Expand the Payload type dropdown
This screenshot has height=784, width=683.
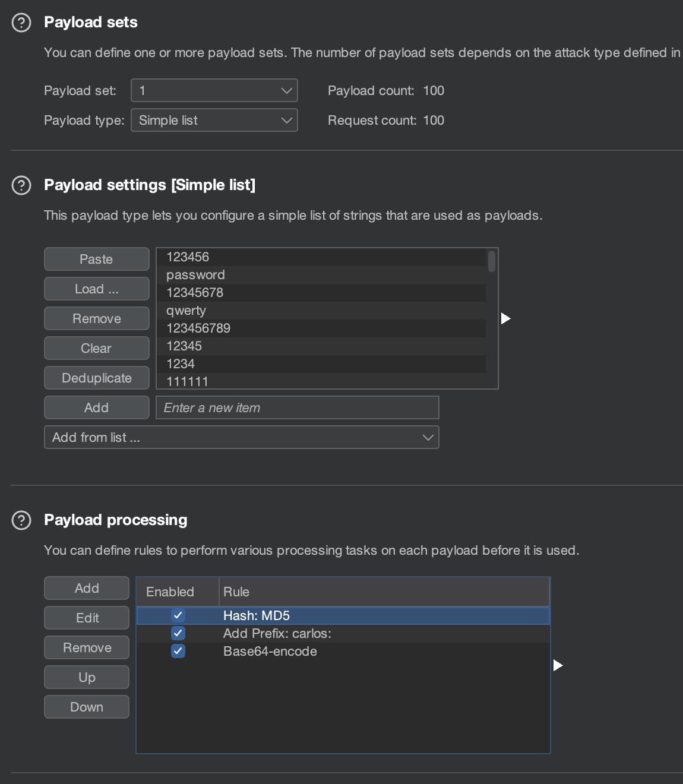pos(214,121)
